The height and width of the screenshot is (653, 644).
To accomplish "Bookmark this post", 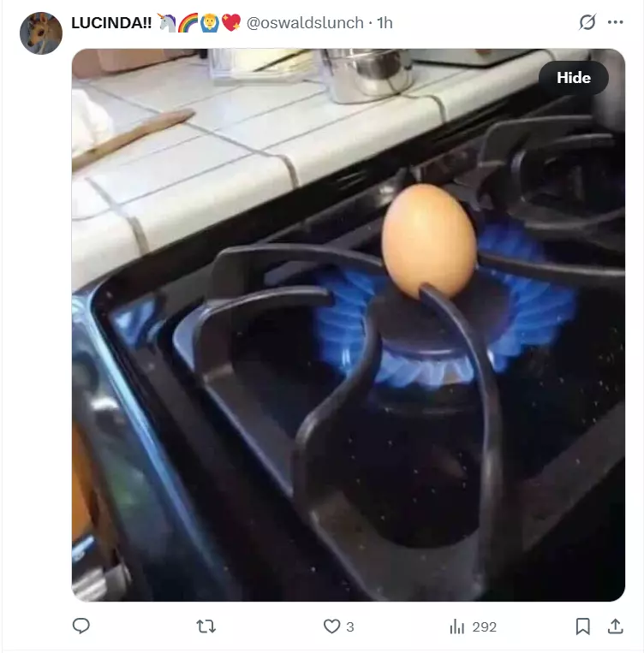I will 582,626.
